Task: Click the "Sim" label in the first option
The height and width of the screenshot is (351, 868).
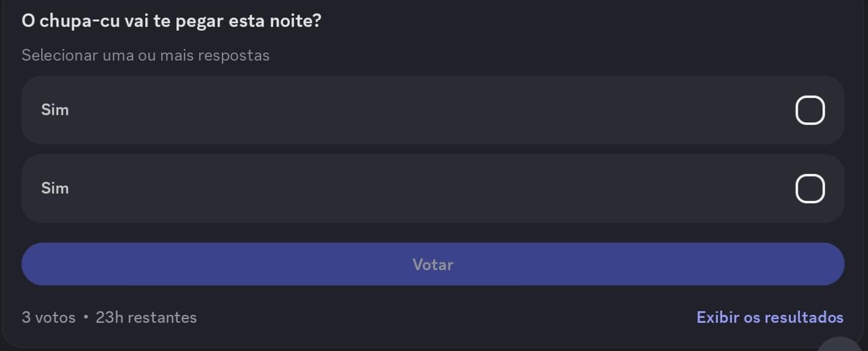Action: (55, 110)
